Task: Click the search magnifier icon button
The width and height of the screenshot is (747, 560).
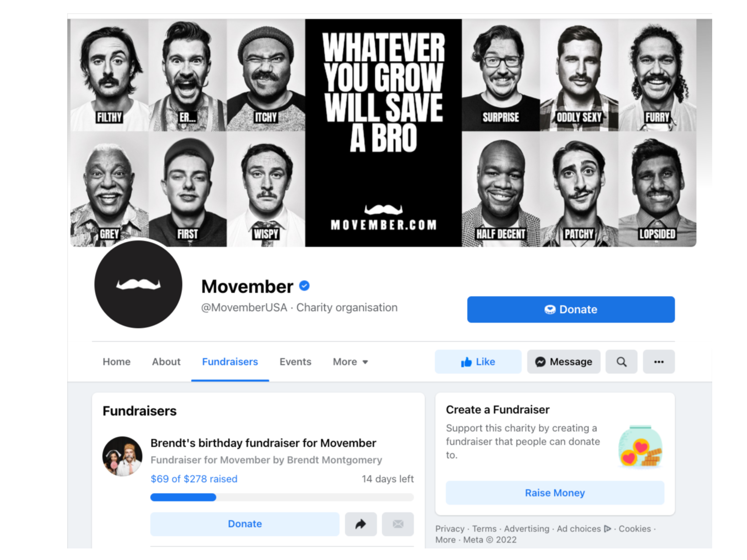Action: [x=621, y=362]
